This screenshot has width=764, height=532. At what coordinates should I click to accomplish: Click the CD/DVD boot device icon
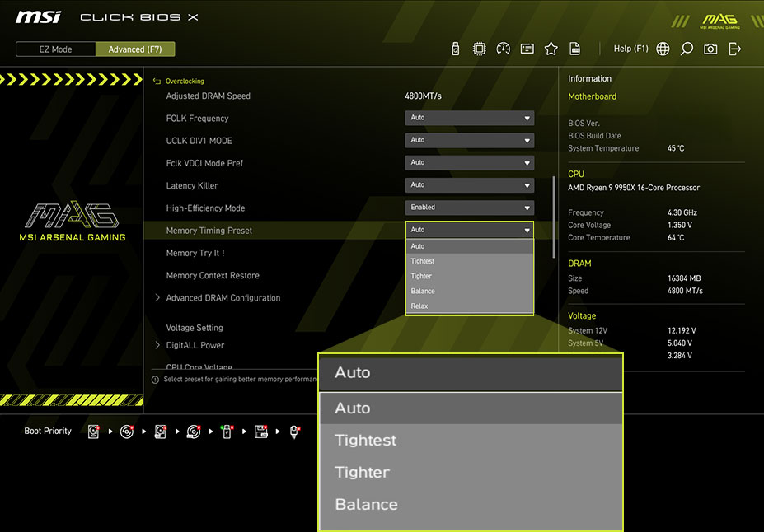(x=126, y=431)
